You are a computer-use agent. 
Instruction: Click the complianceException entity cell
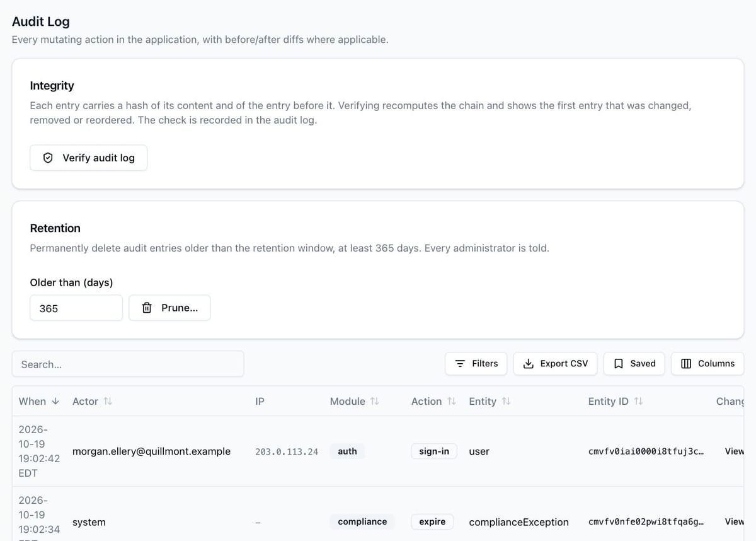519,522
